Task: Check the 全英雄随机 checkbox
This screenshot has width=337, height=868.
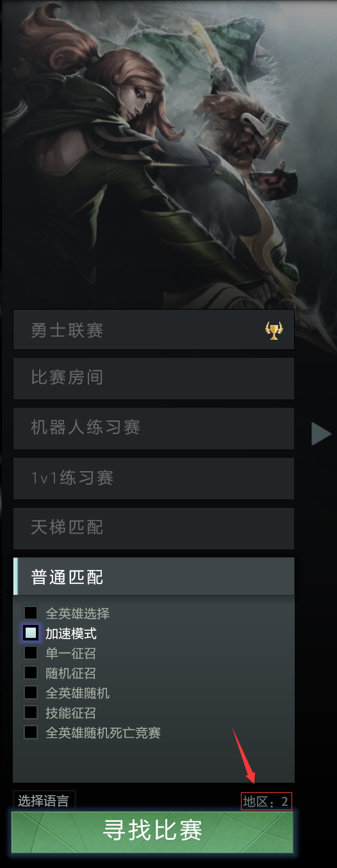Action: 31,693
